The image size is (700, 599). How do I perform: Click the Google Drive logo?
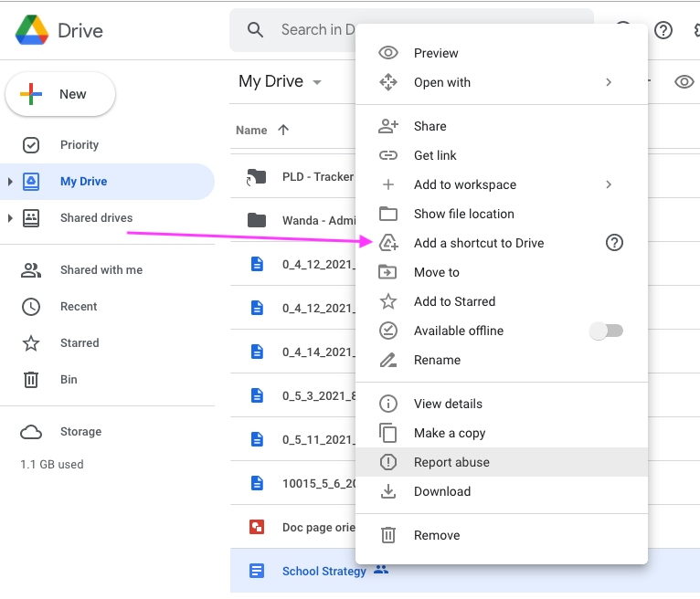pyautogui.click(x=31, y=30)
